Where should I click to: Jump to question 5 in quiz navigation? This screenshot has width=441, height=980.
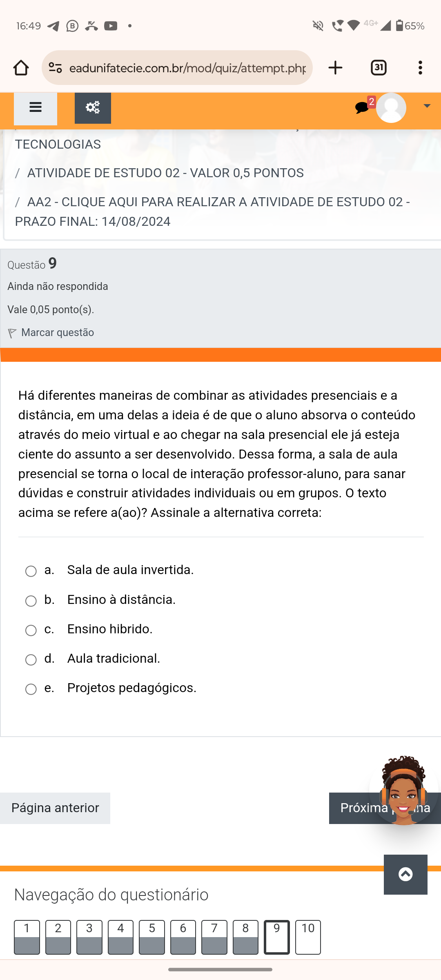point(152,937)
